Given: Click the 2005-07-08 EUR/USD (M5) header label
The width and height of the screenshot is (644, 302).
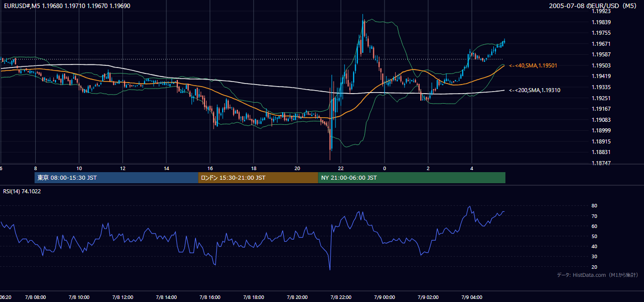Looking at the screenshot, I should click(x=594, y=6).
